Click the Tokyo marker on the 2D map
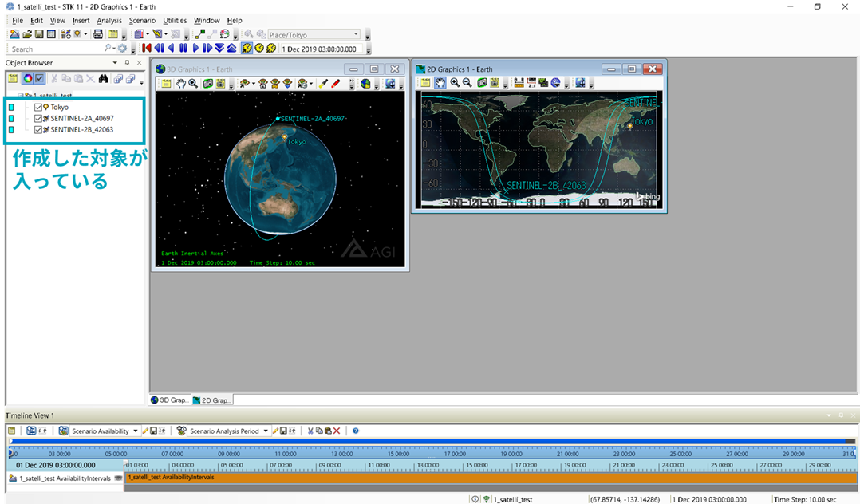Screen dimensions: 860x504 pos(630,126)
